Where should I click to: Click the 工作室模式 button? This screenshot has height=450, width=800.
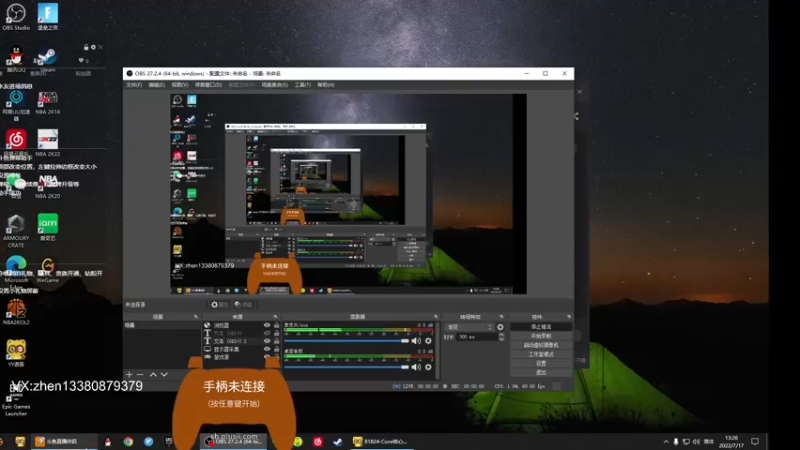click(x=541, y=354)
